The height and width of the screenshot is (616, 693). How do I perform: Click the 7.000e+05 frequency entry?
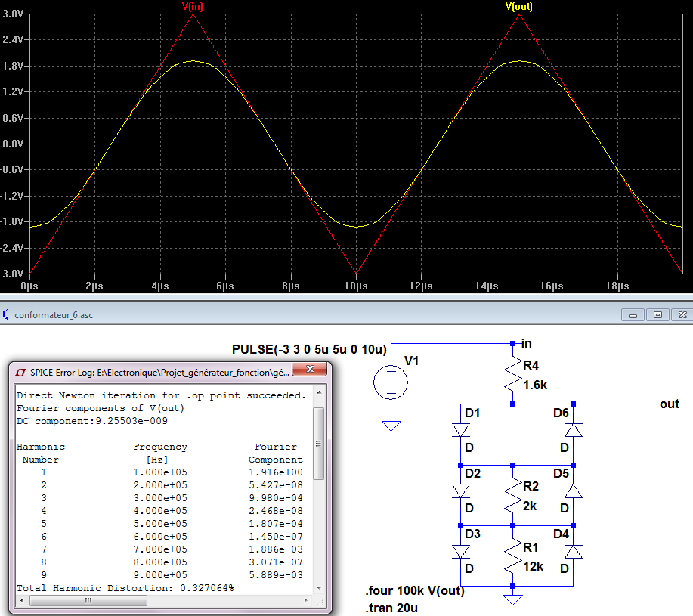[x=160, y=549]
